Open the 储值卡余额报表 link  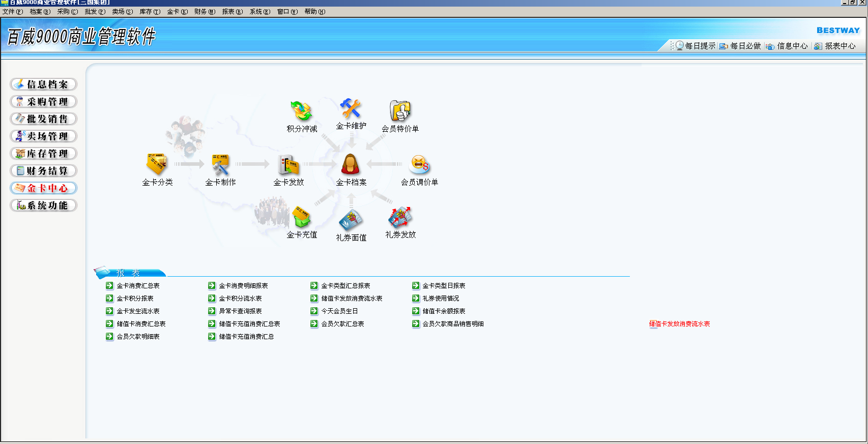pyautogui.click(x=444, y=311)
